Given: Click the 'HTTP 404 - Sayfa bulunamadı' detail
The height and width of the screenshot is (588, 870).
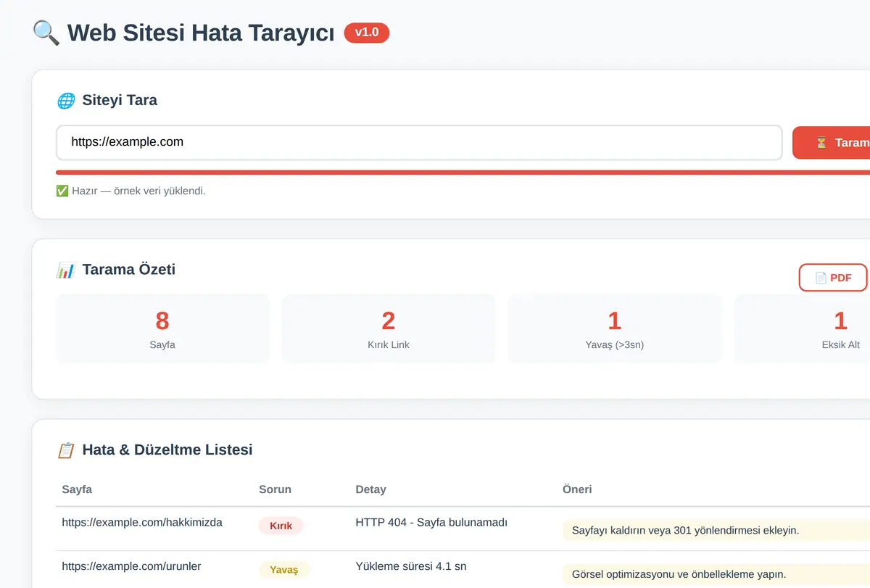Looking at the screenshot, I should (431, 522).
